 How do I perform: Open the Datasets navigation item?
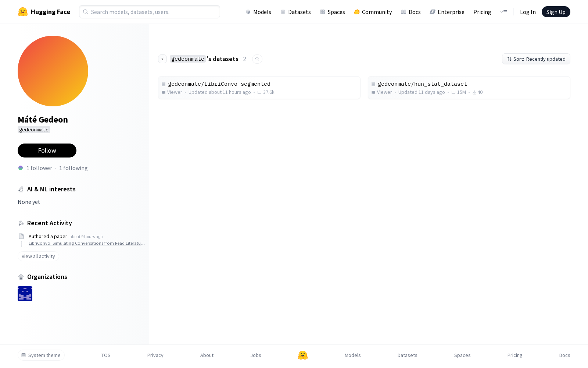click(295, 12)
